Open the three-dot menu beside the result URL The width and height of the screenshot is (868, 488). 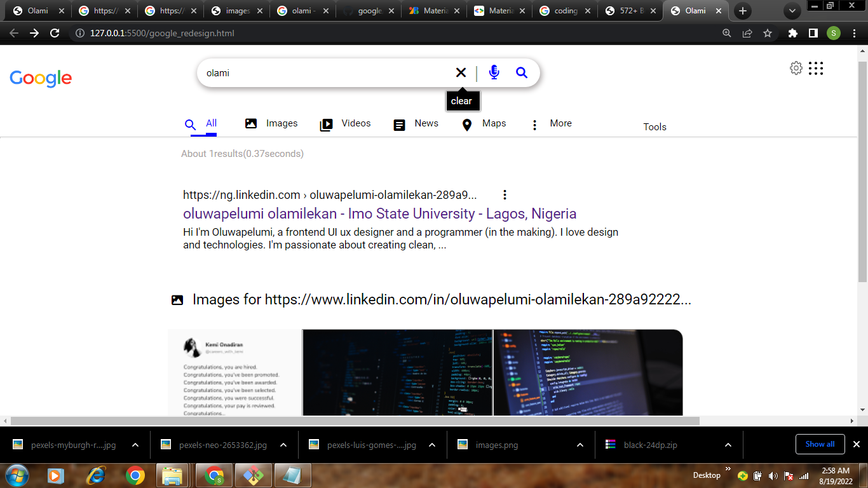[505, 195]
